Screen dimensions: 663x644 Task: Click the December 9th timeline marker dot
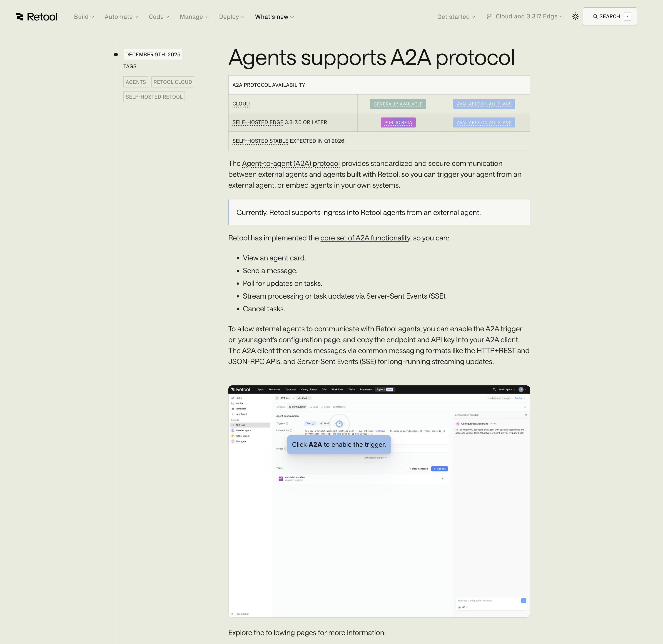(x=116, y=55)
